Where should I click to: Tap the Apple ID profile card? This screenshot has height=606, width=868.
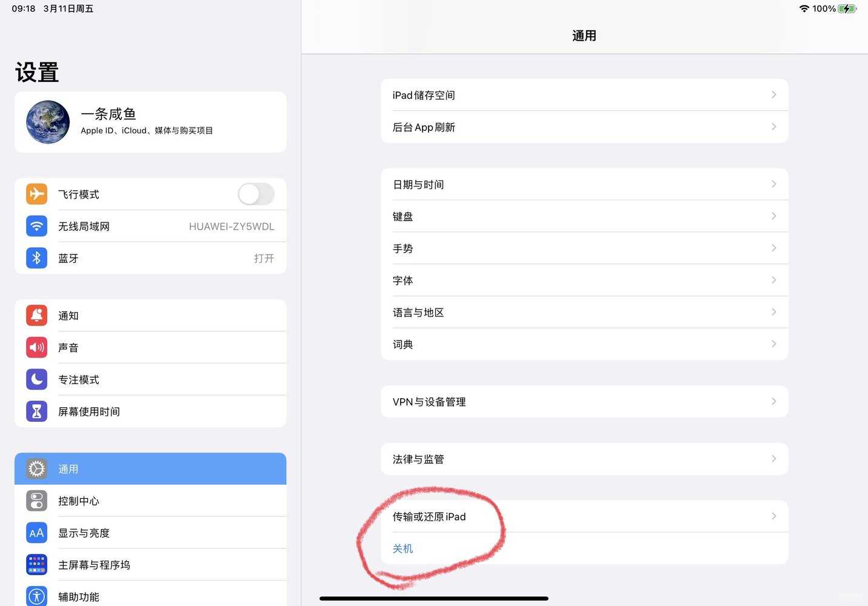(x=150, y=121)
